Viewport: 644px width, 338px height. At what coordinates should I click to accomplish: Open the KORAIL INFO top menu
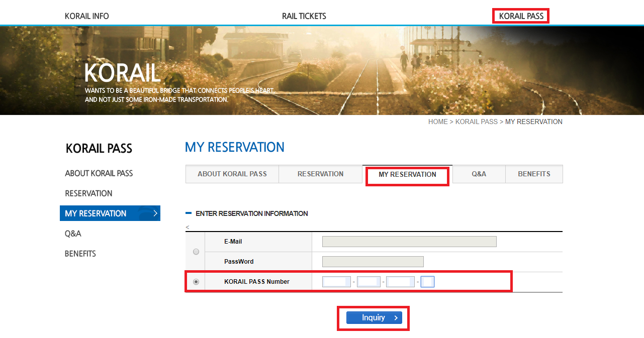(86, 16)
